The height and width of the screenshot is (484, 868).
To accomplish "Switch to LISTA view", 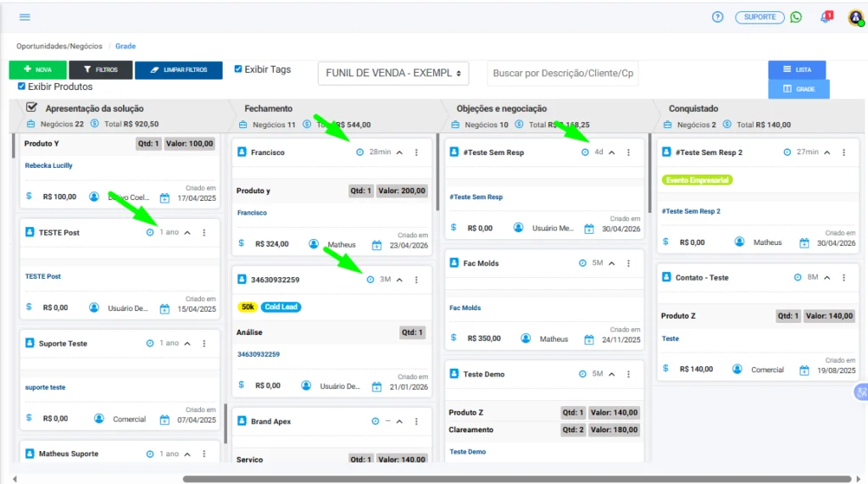I will [797, 70].
